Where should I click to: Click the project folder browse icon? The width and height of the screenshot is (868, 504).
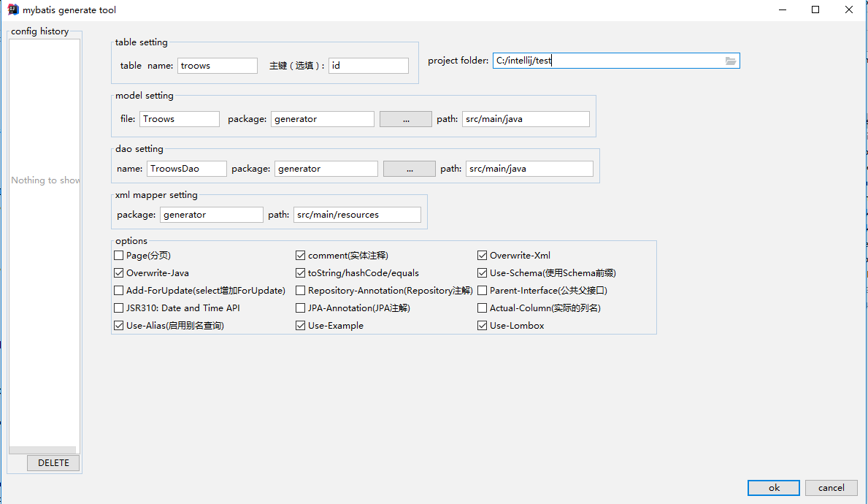click(x=731, y=61)
